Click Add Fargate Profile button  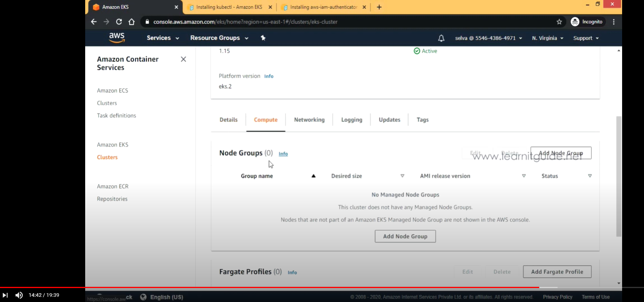click(x=557, y=272)
